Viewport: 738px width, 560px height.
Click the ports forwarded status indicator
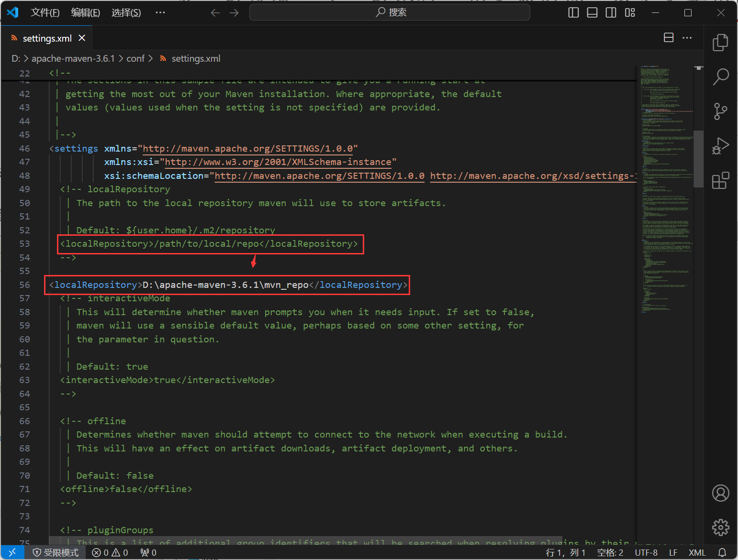148,552
